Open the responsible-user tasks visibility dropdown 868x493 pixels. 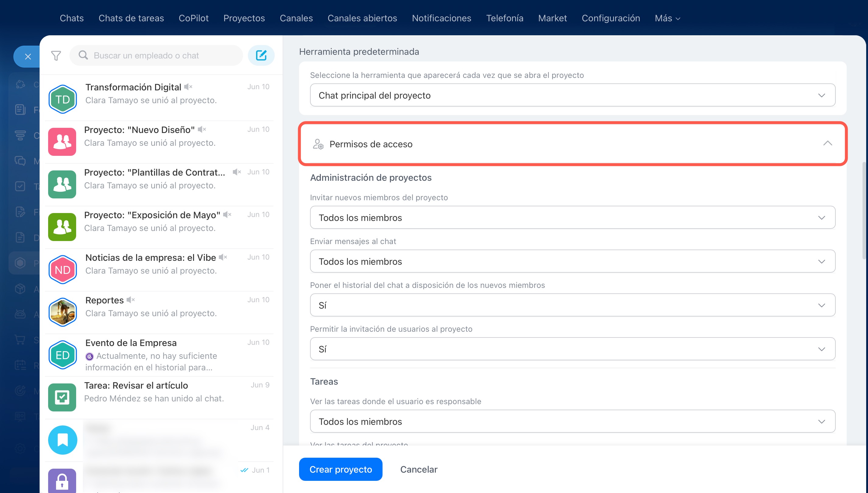(573, 421)
